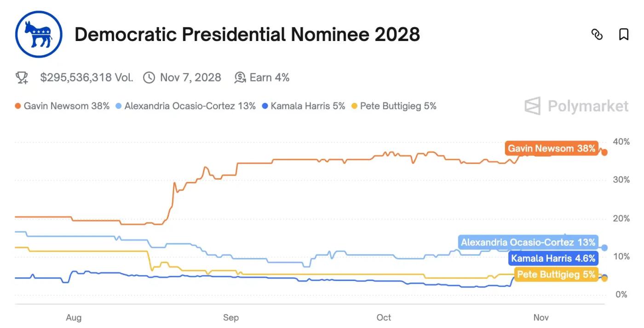The width and height of the screenshot is (644, 328).
Task: Click the Pete Buttigieg 5% chart tag
Action: (556, 275)
